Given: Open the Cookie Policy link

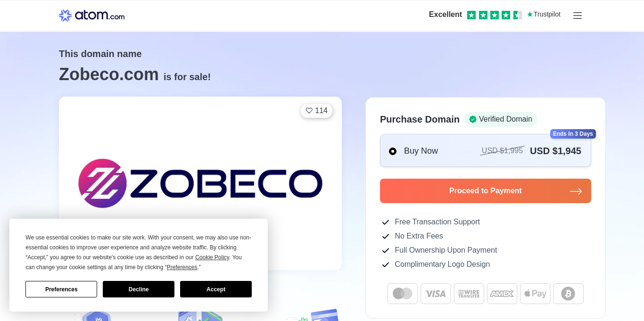Looking at the screenshot, I should (212, 257).
